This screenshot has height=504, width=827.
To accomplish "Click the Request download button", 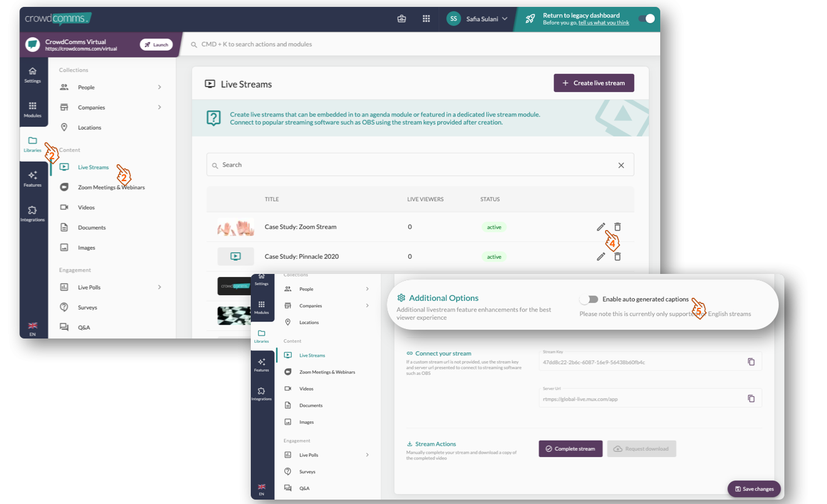I will click(x=641, y=449).
